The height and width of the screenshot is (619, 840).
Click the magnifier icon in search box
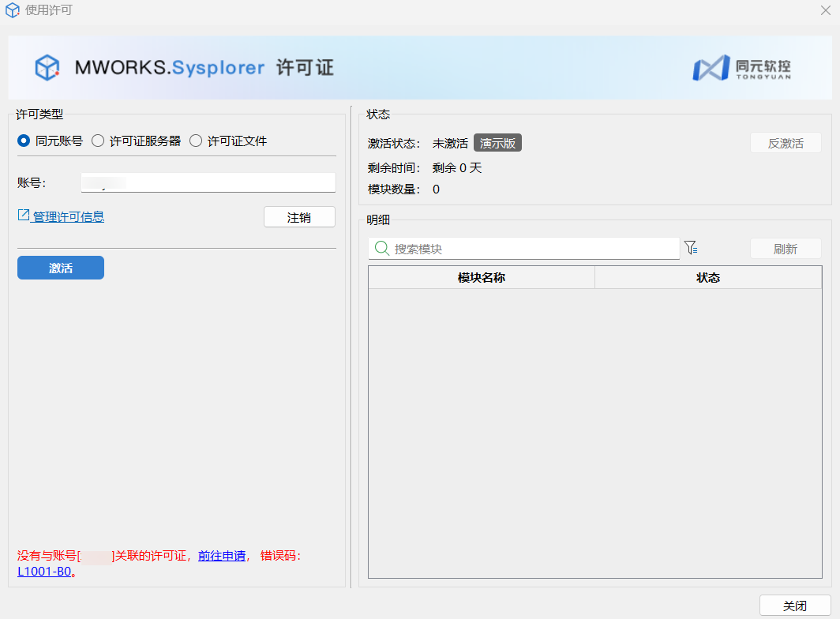click(x=381, y=249)
